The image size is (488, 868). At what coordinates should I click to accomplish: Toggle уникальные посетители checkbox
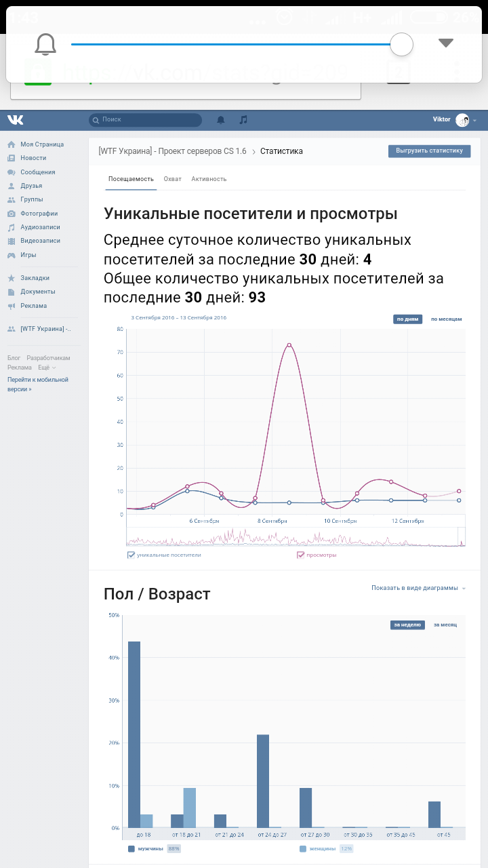[x=131, y=555]
